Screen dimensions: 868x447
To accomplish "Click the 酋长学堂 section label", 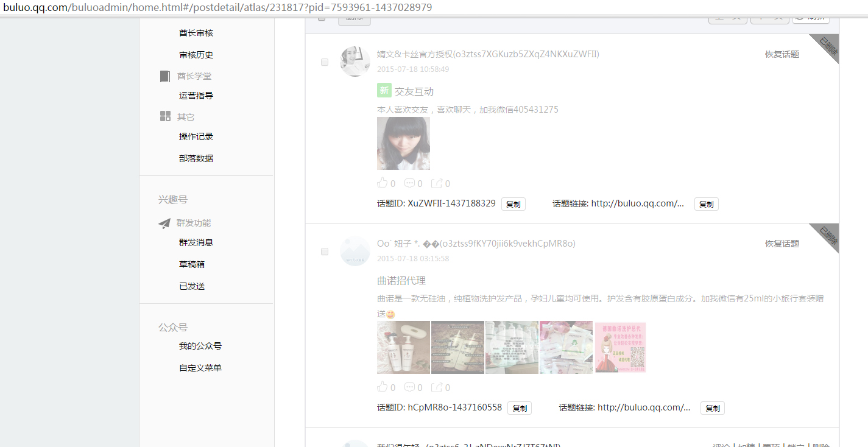I will pyautogui.click(x=194, y=76).
